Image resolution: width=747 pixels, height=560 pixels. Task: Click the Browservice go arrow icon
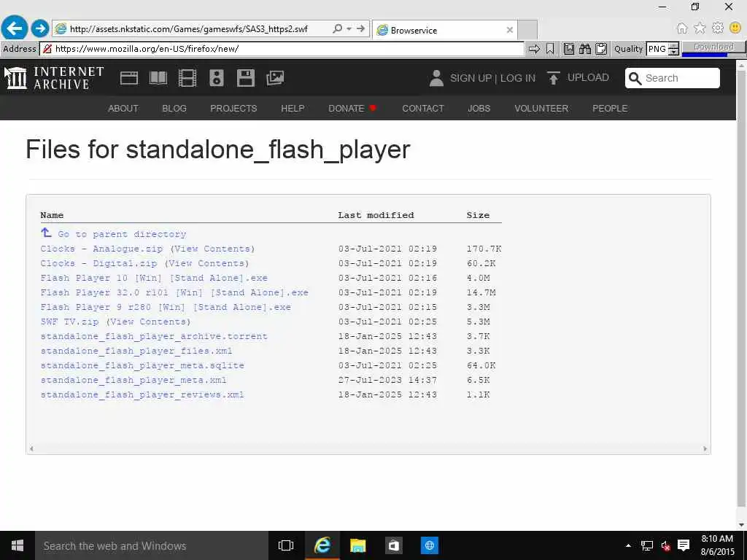pyautogui.click(x=534, y=49)
